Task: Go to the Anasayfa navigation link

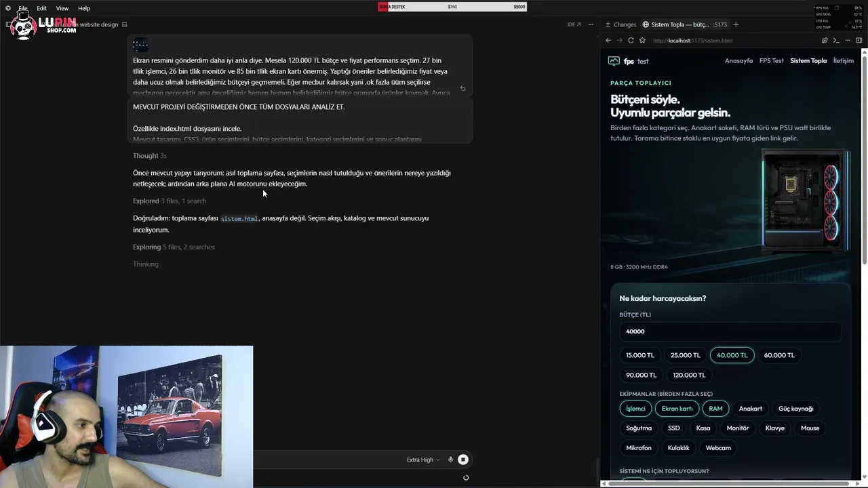Action: pos(738,61)
